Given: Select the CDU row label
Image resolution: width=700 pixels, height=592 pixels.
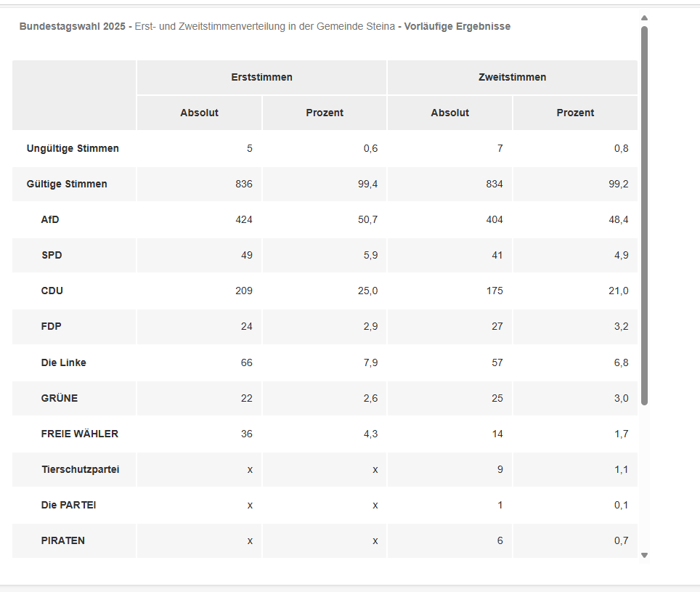Looking at the screenshot, I should 52,291.
